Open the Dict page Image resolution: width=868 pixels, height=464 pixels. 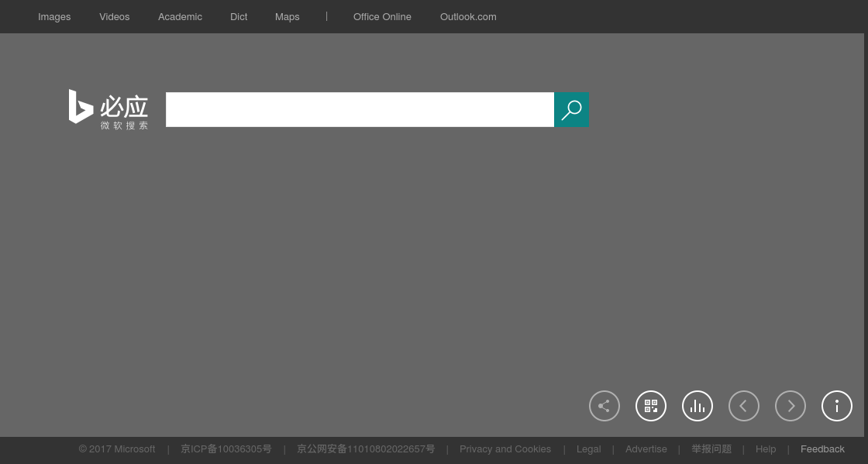[x=239, y=16]
